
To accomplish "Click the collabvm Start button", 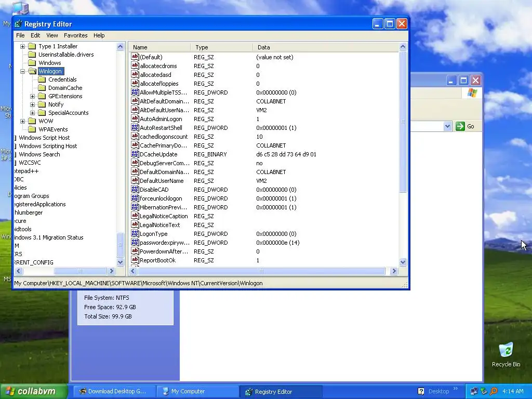I will point(34,391).
